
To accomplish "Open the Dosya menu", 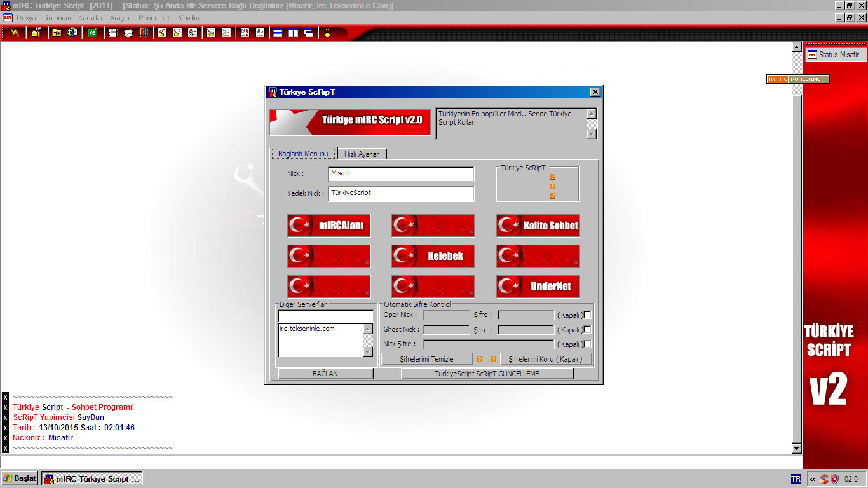I will click(x=26, y=18).
